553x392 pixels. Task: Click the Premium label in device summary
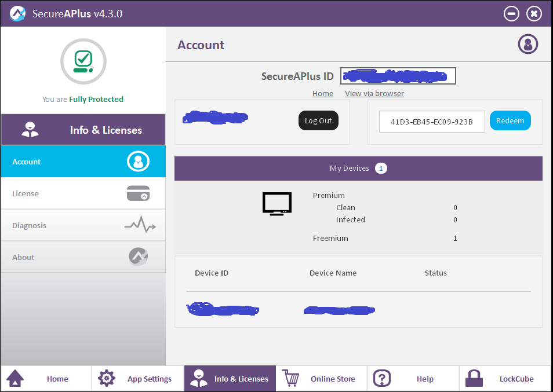pos(329,196)
